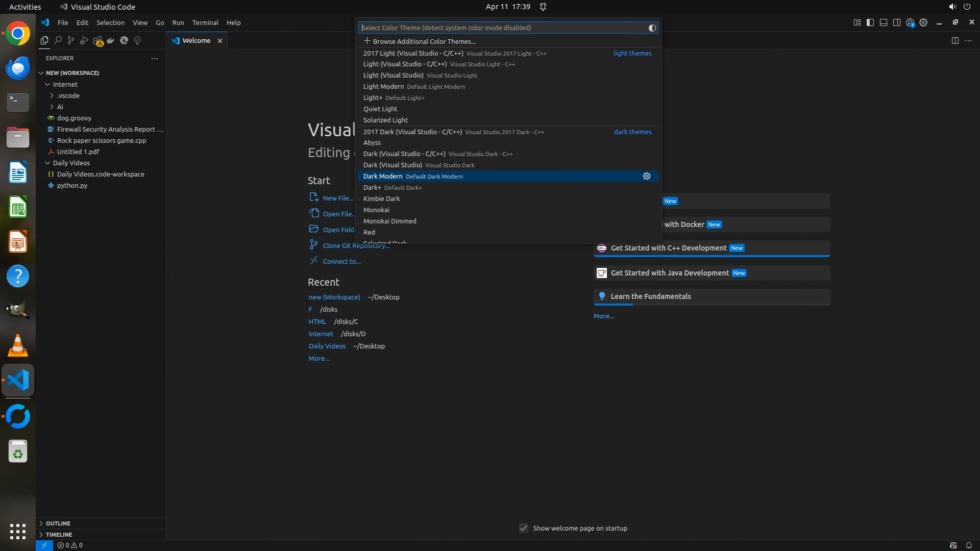
Task: Click Browse Additional Color Themes
Action: click(424, 41)
